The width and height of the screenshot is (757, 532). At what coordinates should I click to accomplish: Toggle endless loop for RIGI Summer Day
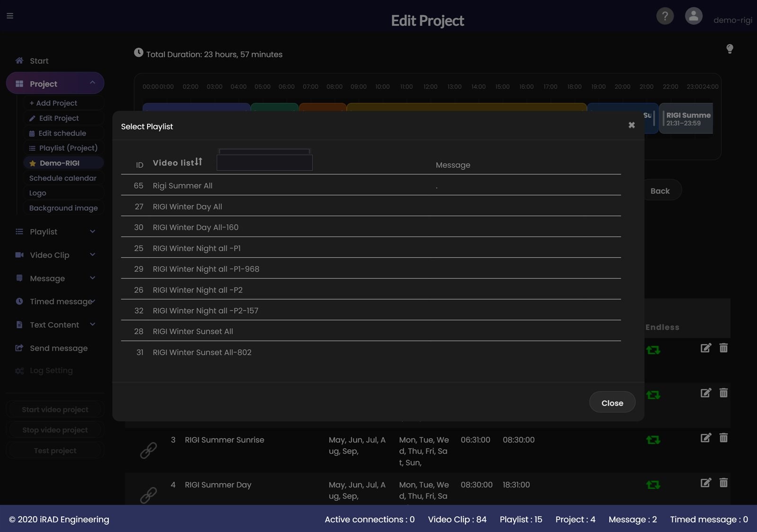(x=653, y=485)
